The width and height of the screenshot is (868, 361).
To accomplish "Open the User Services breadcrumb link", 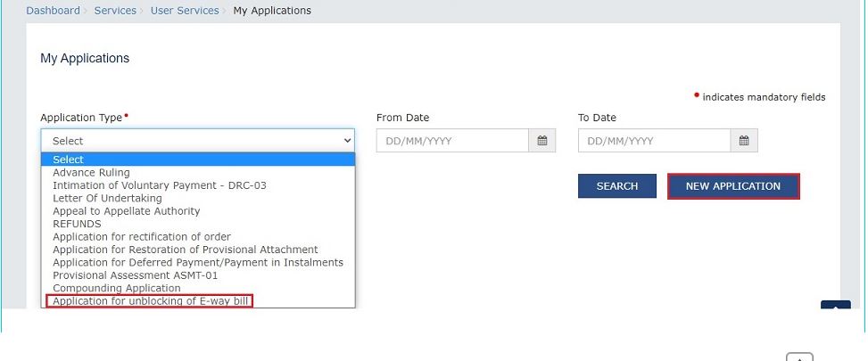I will [x=185, y=11].
